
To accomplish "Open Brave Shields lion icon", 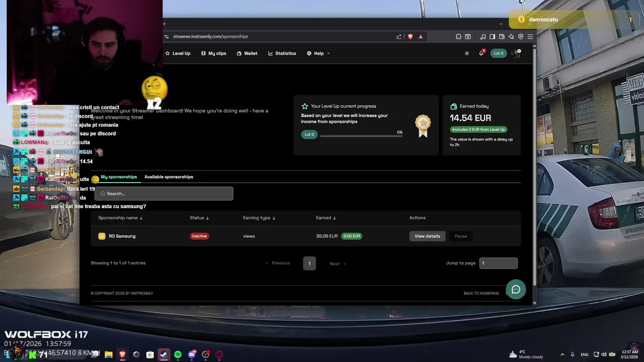I will (x=410, y=37).
